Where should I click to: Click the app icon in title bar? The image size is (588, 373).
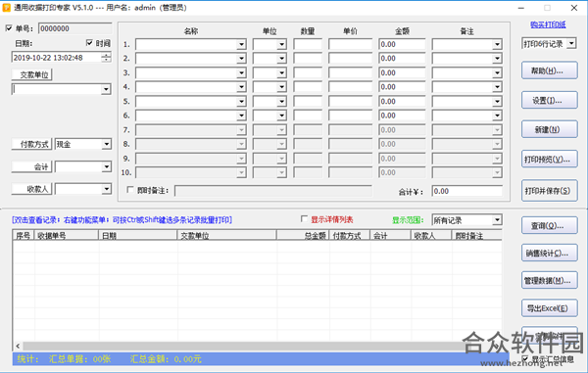[7, 8]
